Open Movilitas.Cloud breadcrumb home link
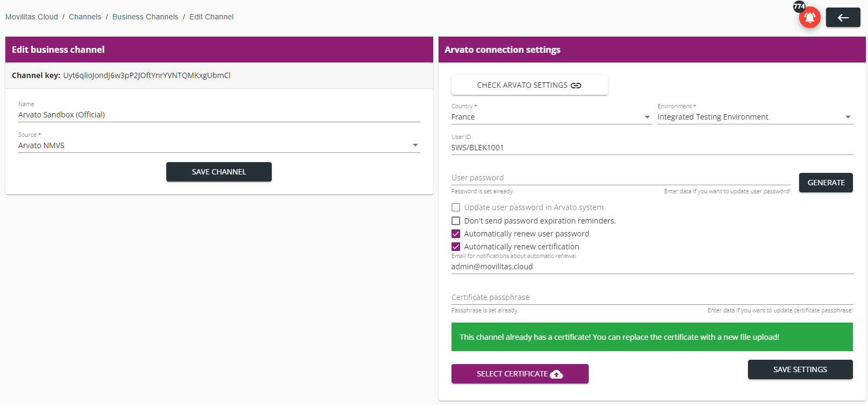 click(x=32, y=17)
